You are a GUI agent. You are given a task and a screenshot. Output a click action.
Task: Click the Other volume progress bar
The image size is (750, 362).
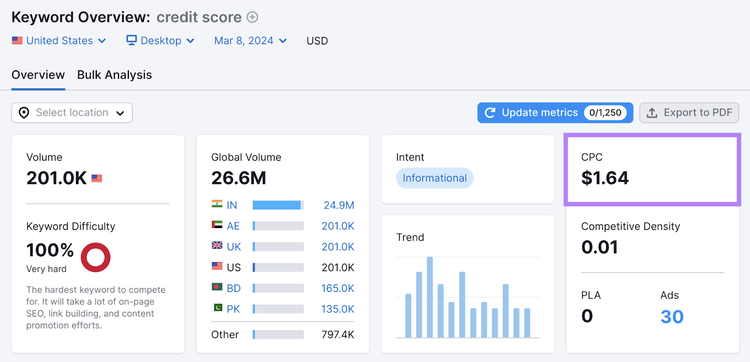click(278, 334)
